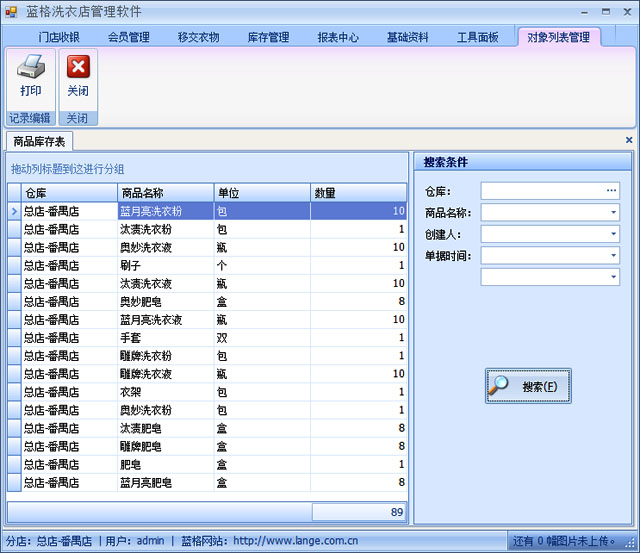Screen dimensions: 640x553
Task: Click the 记录编辑 group label
Action: point(30,118)
